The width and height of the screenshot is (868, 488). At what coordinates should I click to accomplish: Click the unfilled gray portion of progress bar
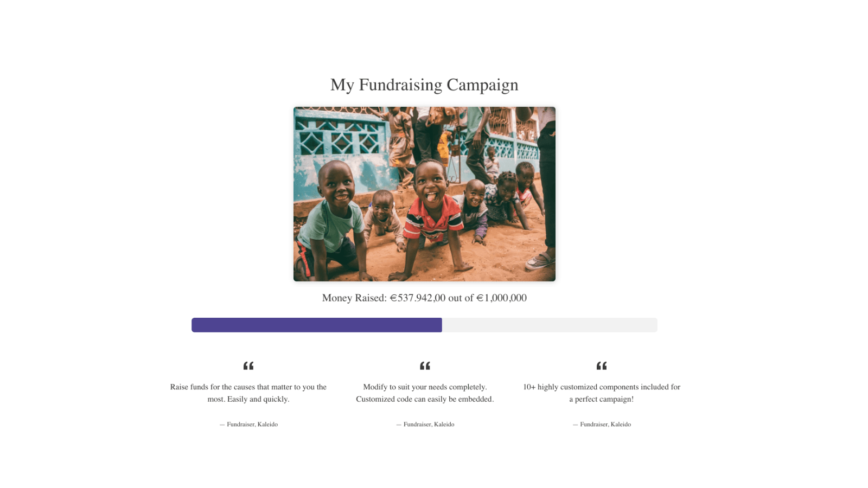click(549, 325)
